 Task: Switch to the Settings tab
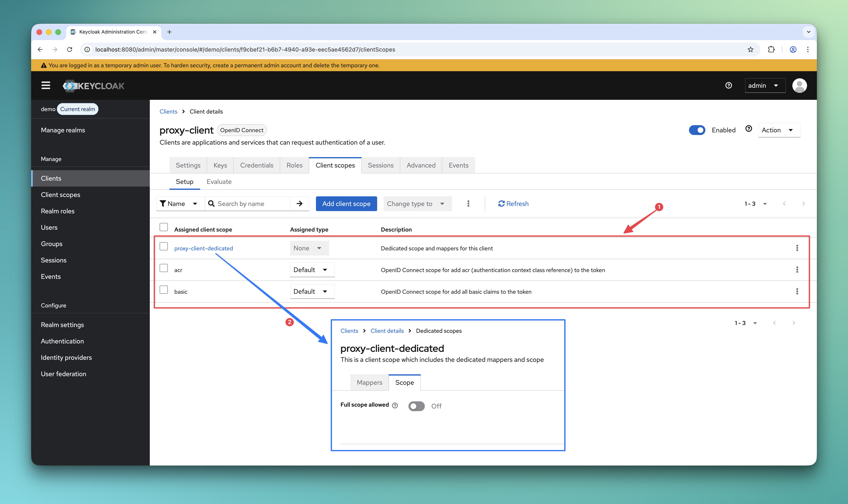click(x=188, y=165)
